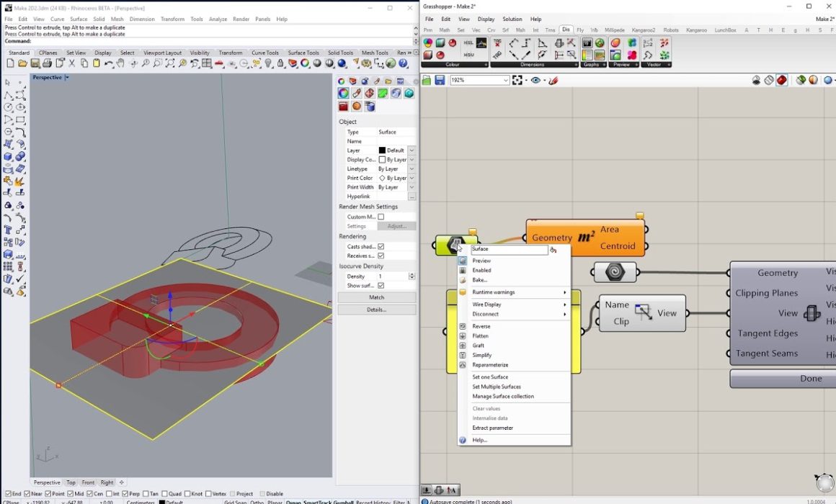This screenshot has width=836, height=504.
Task: Click the Open file folder icon in Rhino
Action: [x=22, y=63]
